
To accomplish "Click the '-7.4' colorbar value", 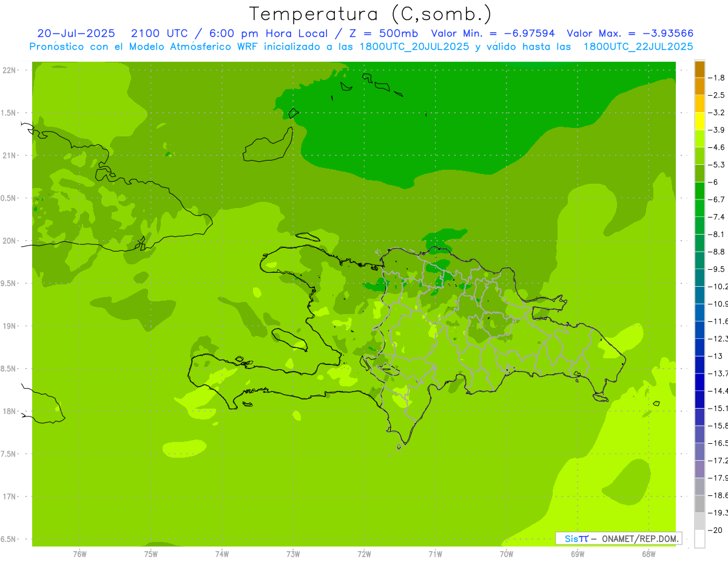I will [716, 217].
